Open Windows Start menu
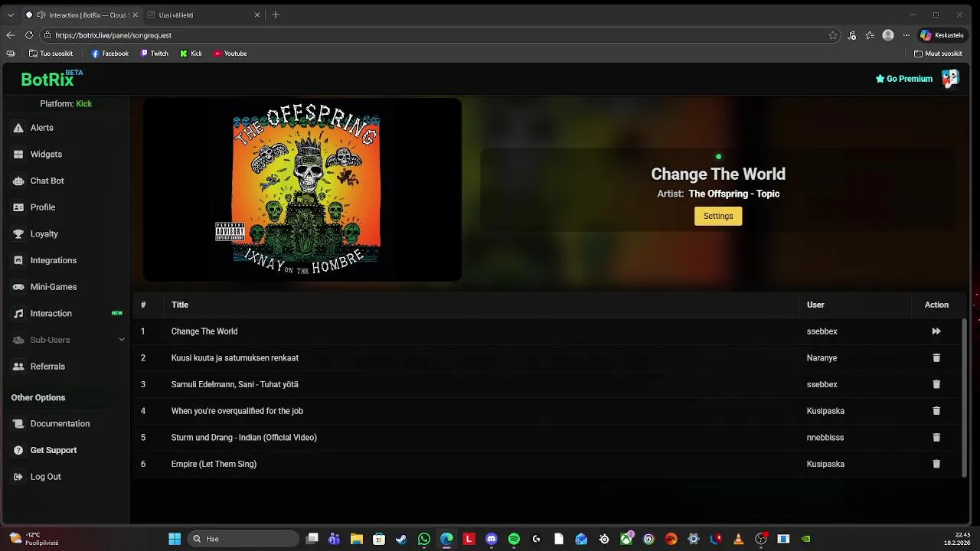The width and height of the screenshot is (980, 551). (x=175, y=539)
